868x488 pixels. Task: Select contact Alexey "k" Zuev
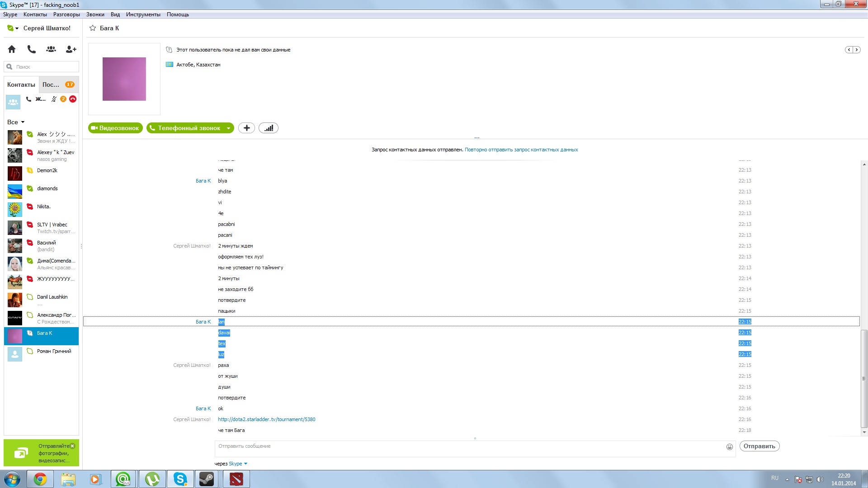click(x=42, y=155)
